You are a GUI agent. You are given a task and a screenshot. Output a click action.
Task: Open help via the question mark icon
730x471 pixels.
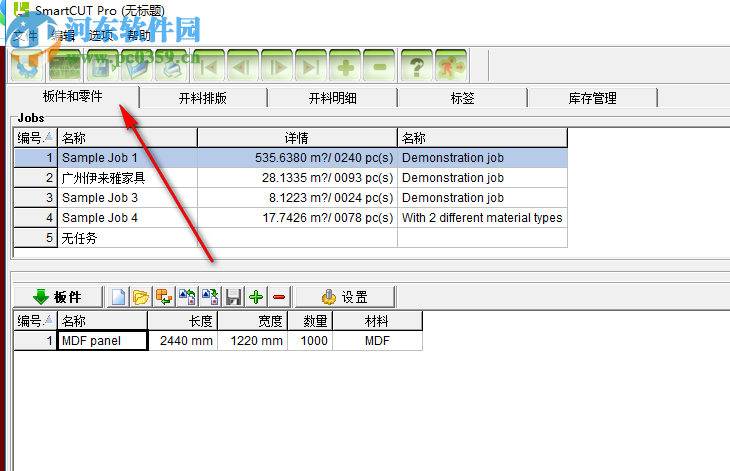417,66
